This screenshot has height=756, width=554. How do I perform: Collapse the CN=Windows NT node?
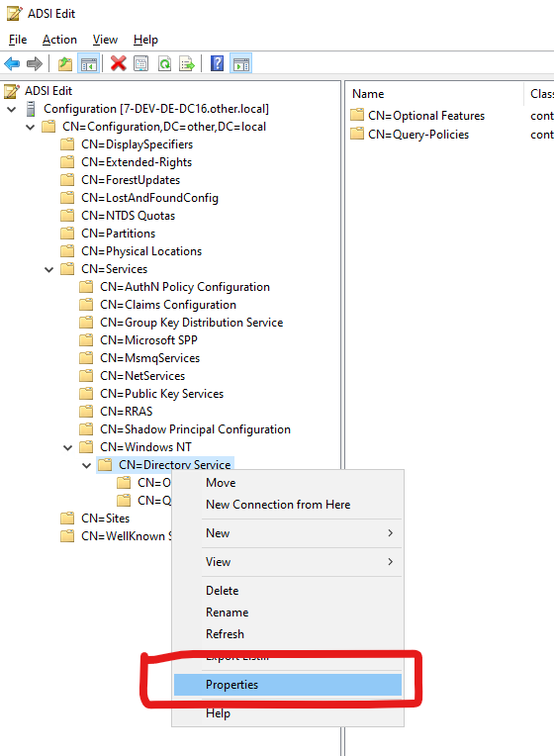[67, 448]
